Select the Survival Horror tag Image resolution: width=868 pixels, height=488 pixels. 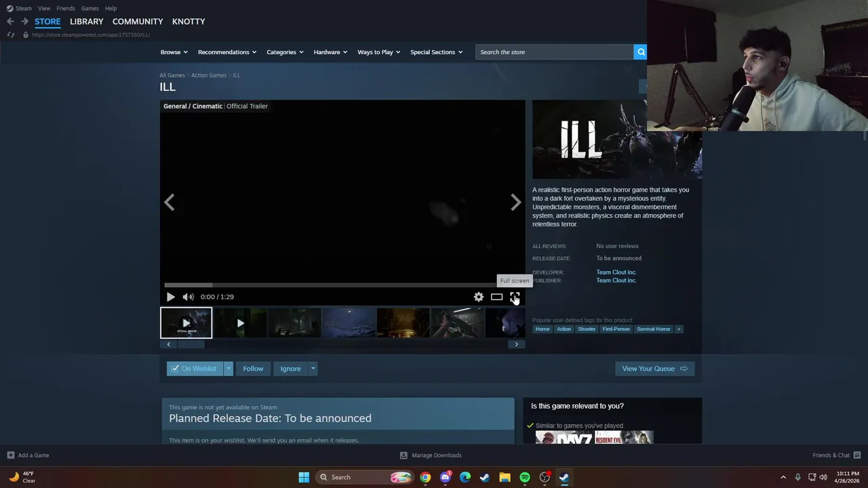[654, 329]
